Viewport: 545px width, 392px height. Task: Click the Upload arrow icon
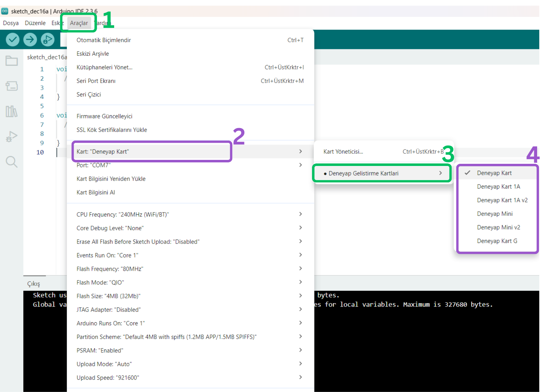click(x=30, y=39)
